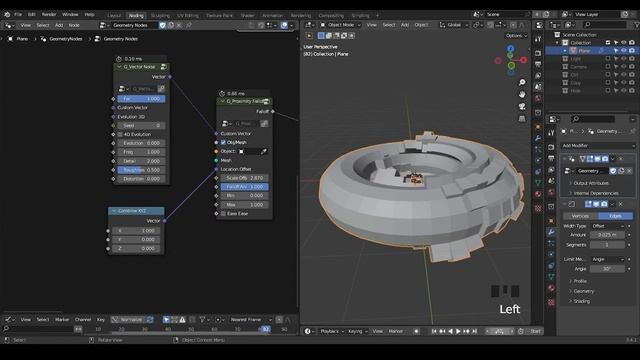Click the Bevel Amount value field

pos(607,235)
